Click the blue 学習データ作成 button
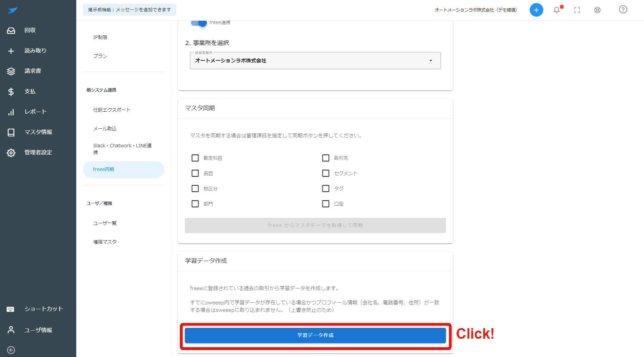Image resolution: width=644 pixels, height=357 pixels. tap(315, 335)
